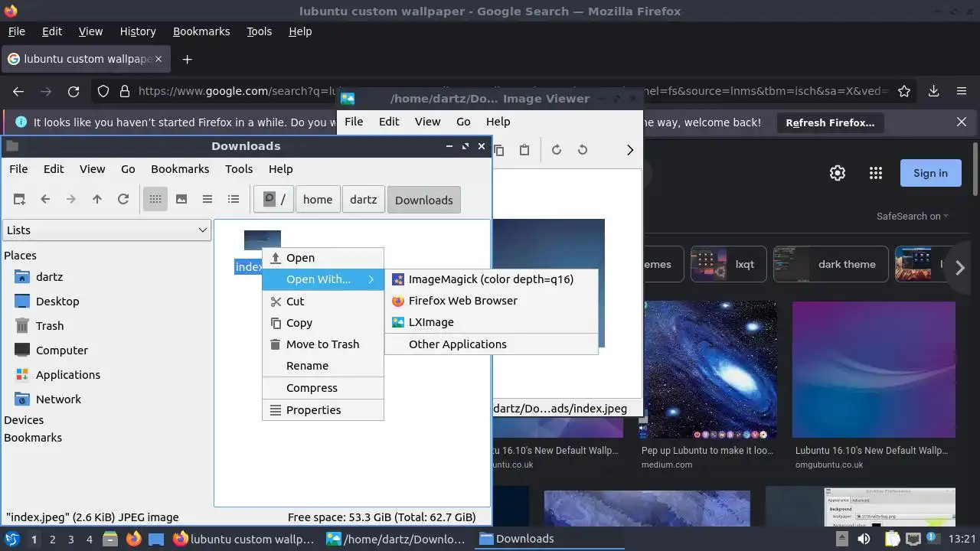Choose Copy in the context menu

tap(322, 323)
